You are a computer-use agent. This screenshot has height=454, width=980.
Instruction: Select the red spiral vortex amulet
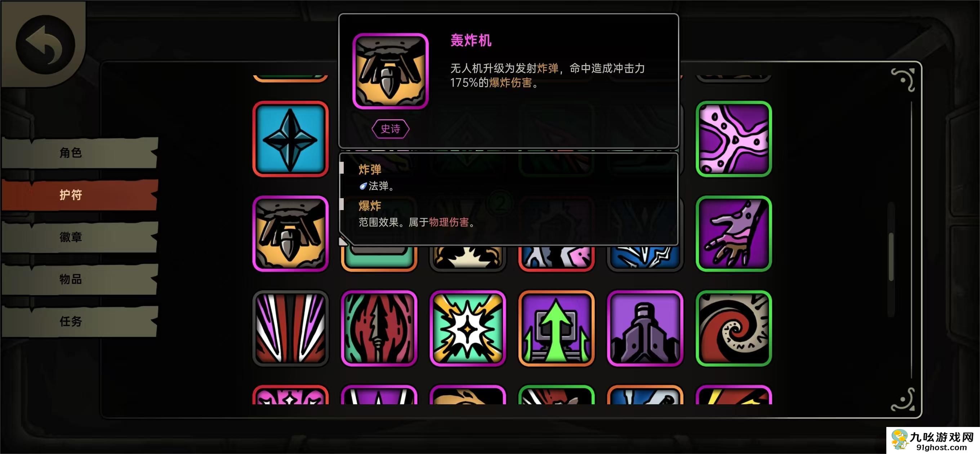coord(734,328)
